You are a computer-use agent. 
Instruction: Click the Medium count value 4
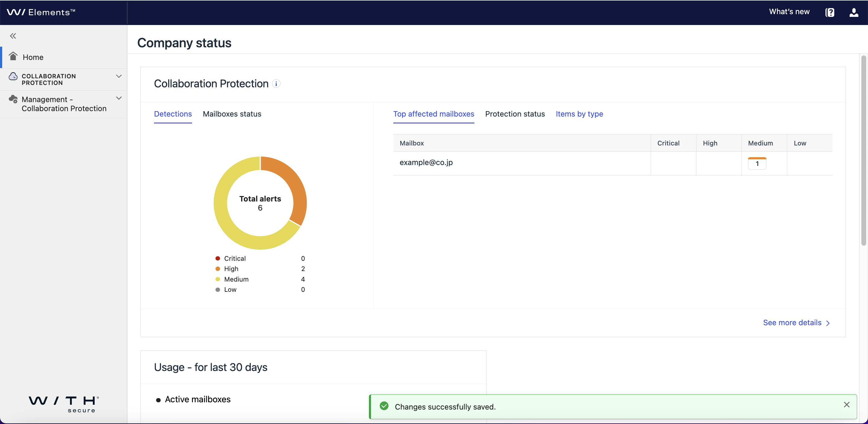[x=303, y=279]
